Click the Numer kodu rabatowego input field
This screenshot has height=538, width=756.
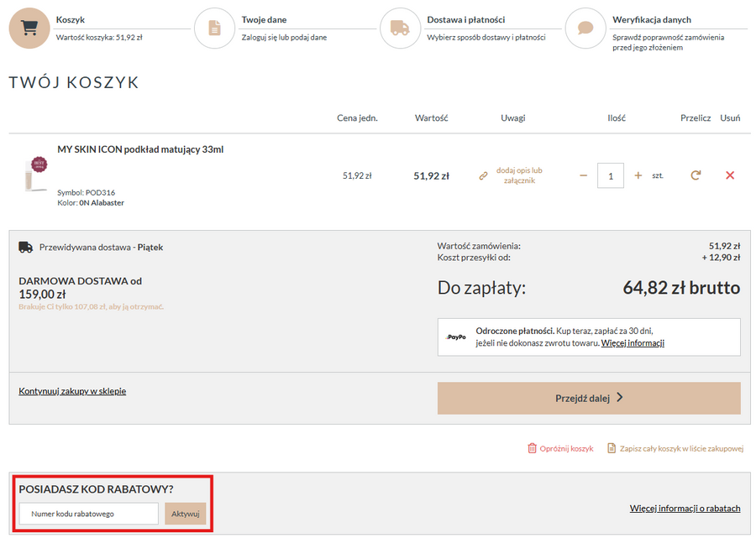88,514
